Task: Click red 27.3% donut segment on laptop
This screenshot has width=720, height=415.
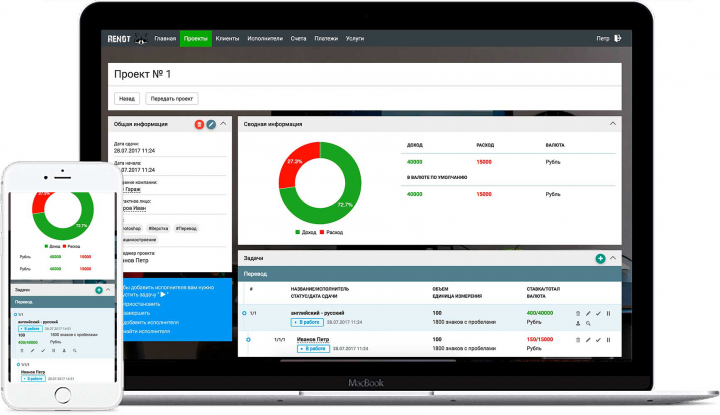Action: click(294, 161)
